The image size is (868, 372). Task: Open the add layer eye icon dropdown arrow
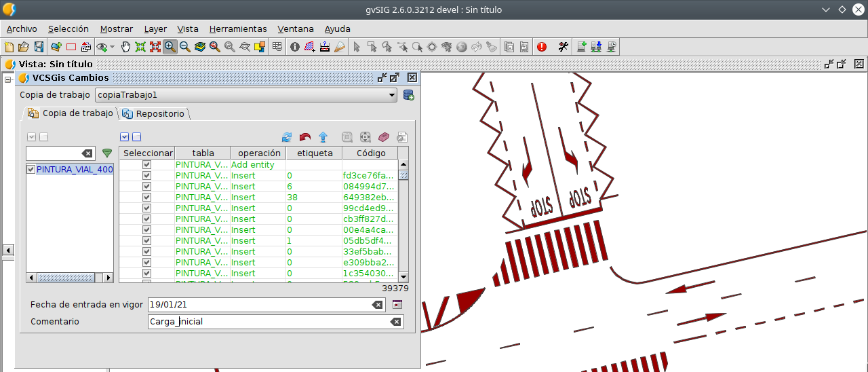point(113,47)
